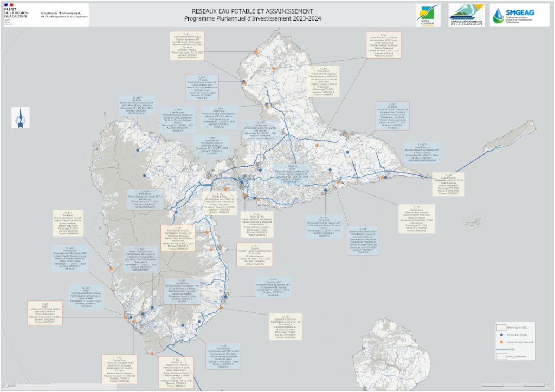The width and height of the screenshot is (555, 392).
Task: Click the Conseil Départemental de la Guadeloupe logo
Action: [466, 15]
